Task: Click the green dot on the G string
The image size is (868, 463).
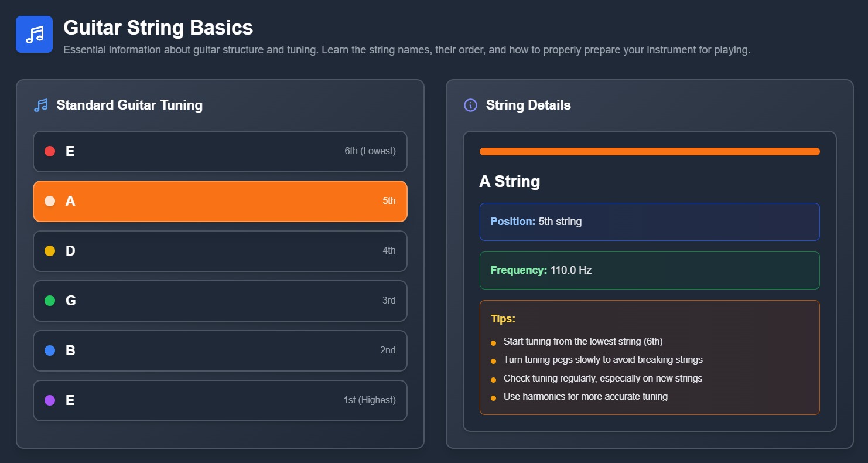Action: tap(50, 301)
